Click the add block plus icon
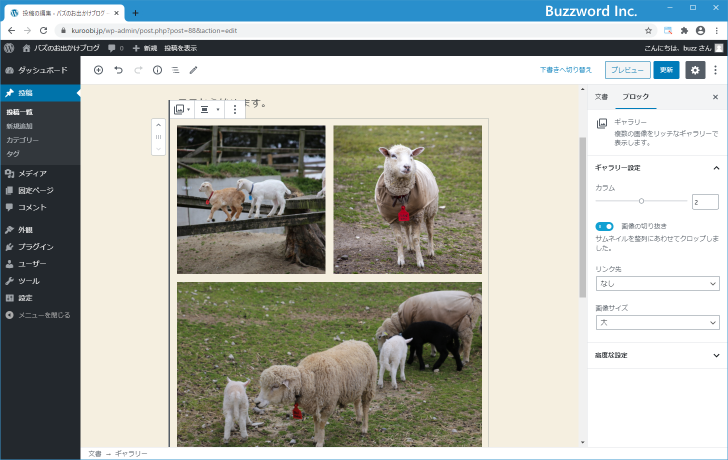This screenshot has width=728, height=460. coord(98,70)
